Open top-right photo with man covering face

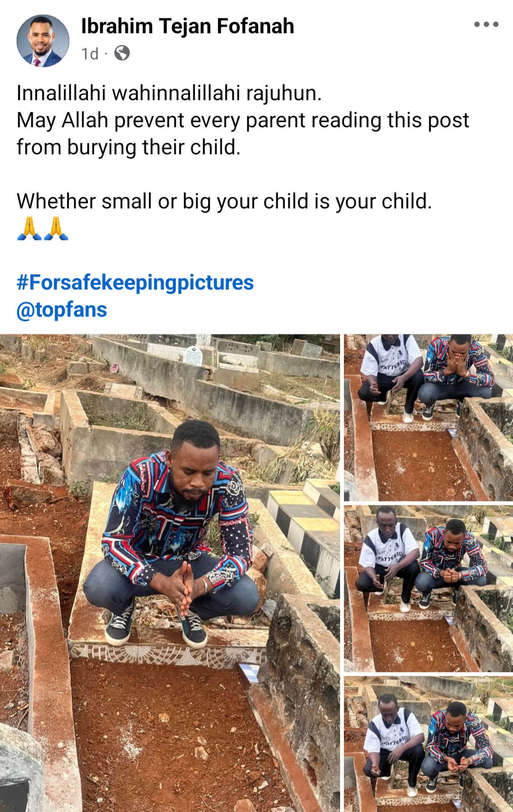point(428,418)
